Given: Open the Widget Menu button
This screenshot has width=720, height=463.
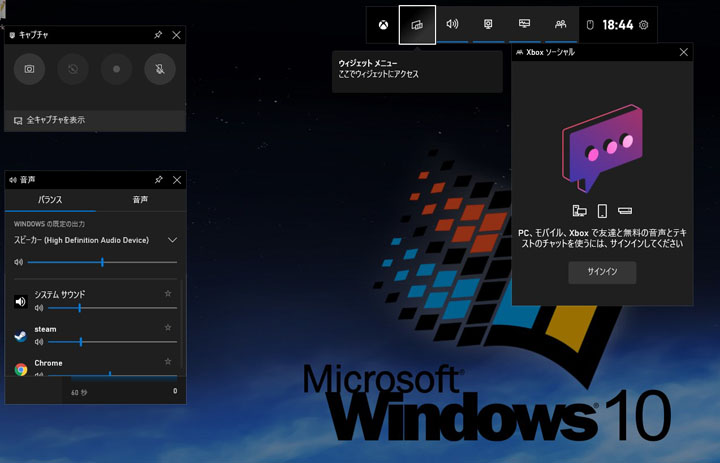Looking at the screenshot, I should point(417,25).
